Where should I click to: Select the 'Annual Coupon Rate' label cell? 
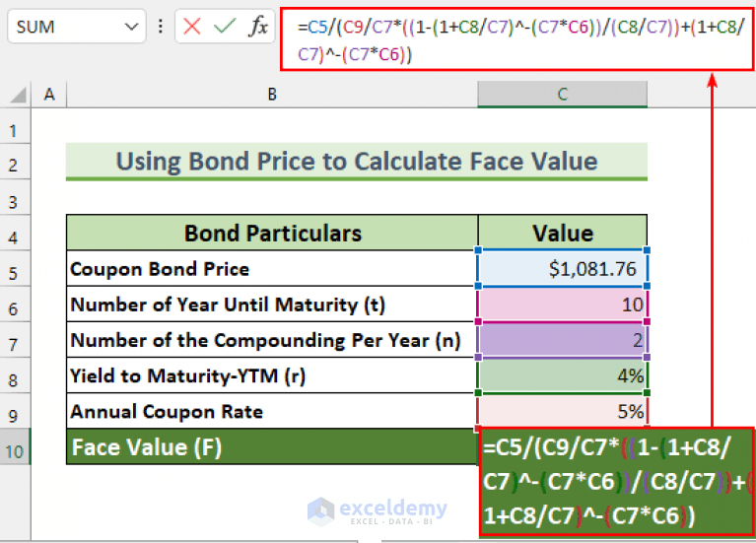tap(272, 411)
